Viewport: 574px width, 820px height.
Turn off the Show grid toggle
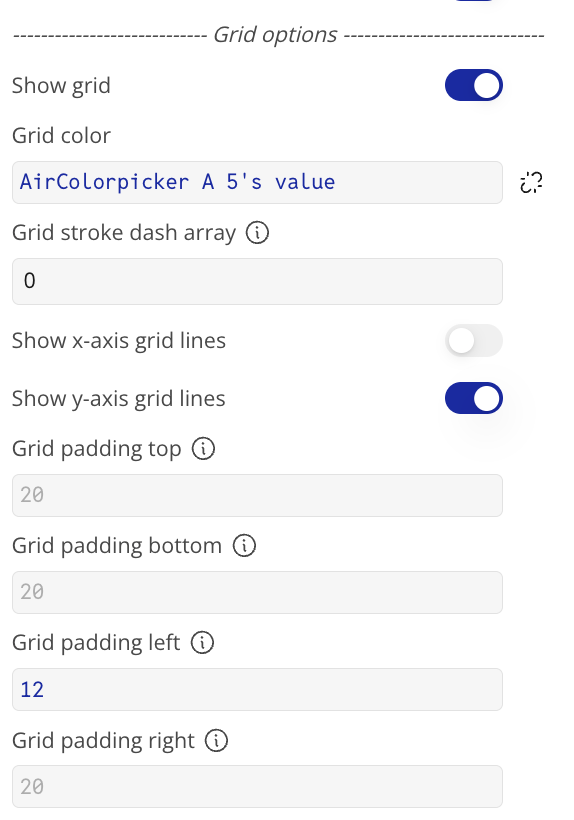(474, 85)
